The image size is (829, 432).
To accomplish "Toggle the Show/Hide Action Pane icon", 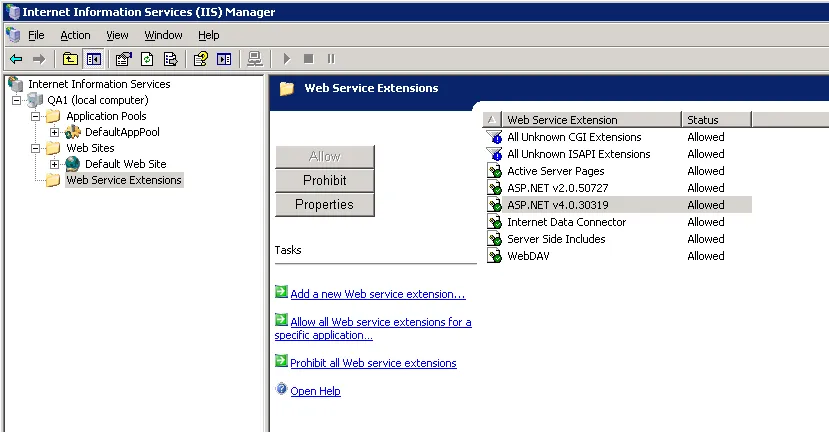I will (224, 59).
